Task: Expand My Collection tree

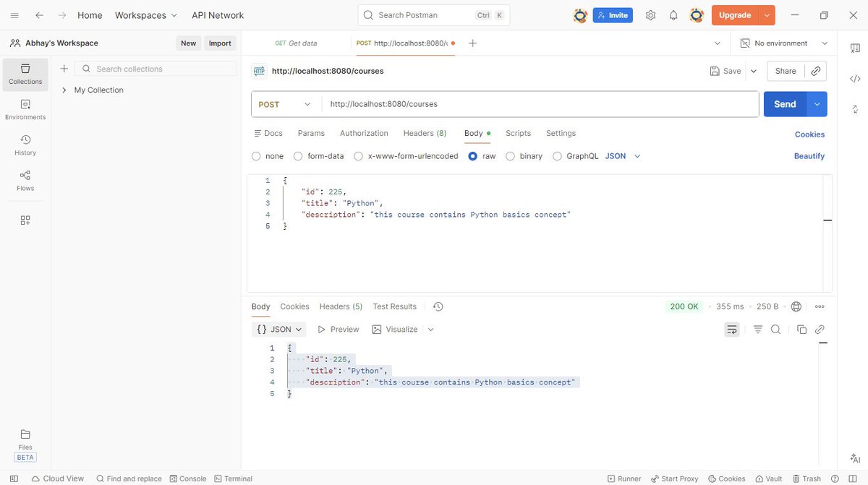Action: (64, 90)
